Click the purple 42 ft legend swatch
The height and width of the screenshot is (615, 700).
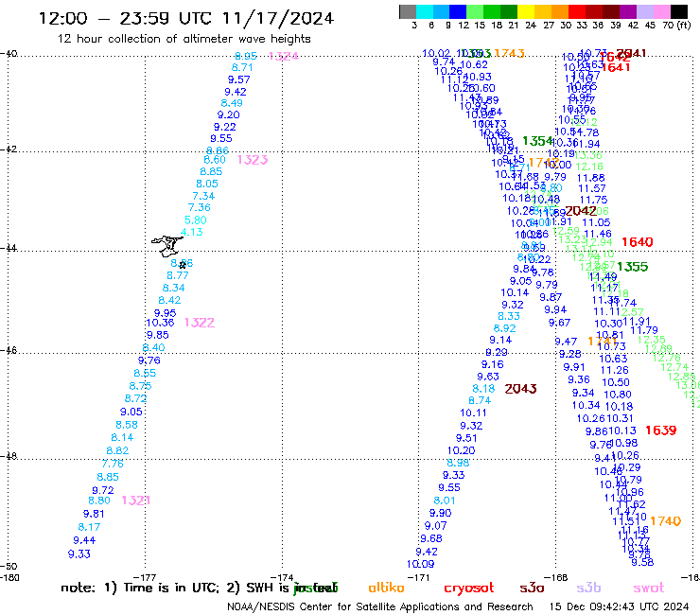click(x=628, y=11)
